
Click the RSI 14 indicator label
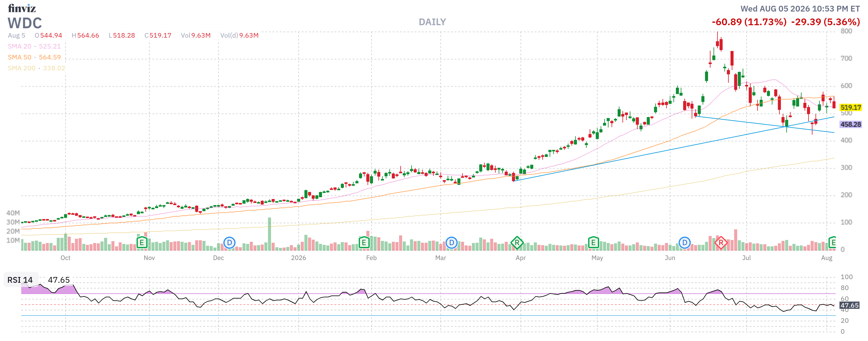click(x=20, y=280)
